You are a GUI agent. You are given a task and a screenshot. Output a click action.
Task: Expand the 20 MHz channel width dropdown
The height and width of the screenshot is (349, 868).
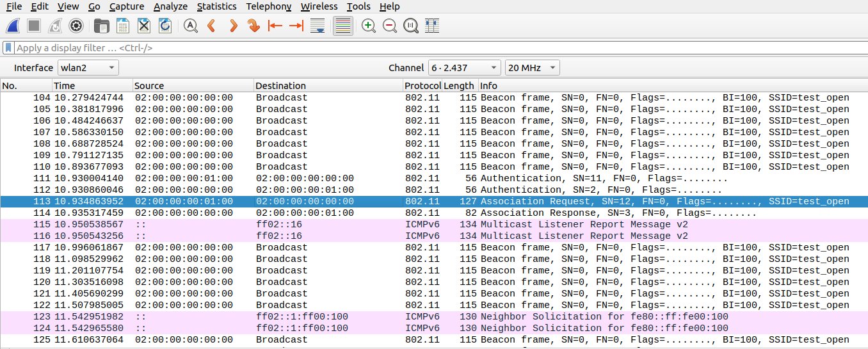(x=531, y=68)
